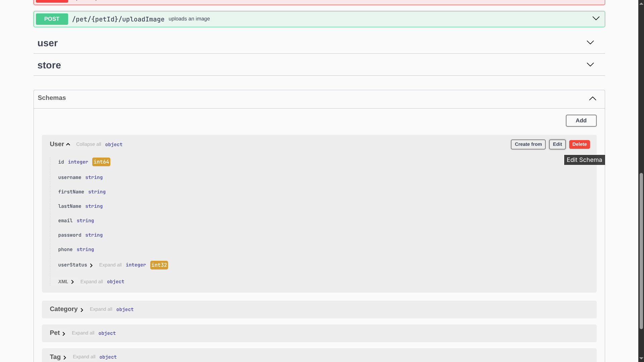Click the Add schema button
The width and height of the screenshot is (644, 362).
(x=581, y=121)
